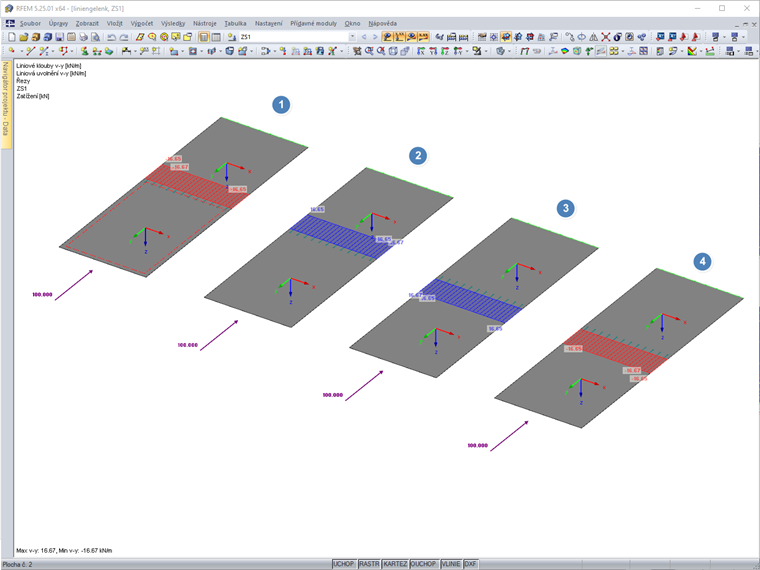
Task: Toggle the project navigator panel button
Action: (204, 37)
